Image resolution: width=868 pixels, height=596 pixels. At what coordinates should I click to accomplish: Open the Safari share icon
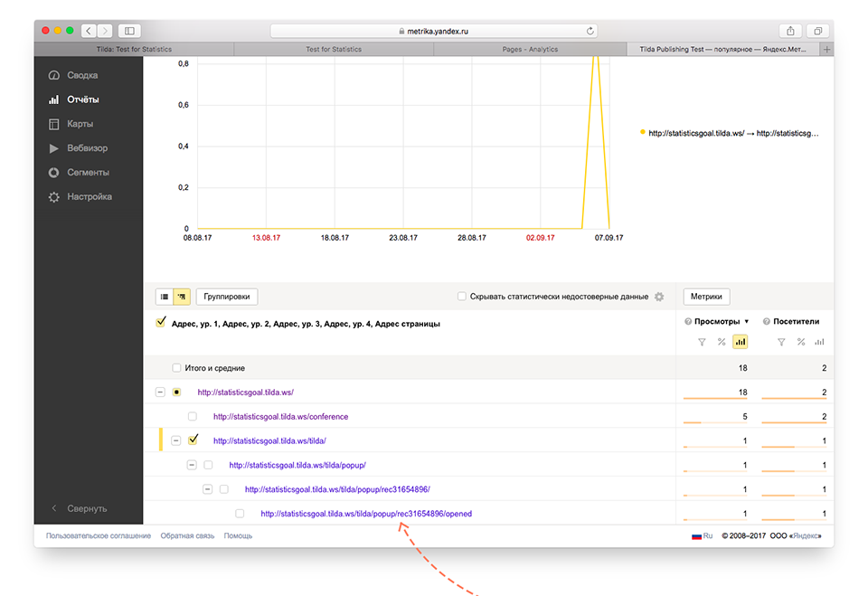point(790,31)
